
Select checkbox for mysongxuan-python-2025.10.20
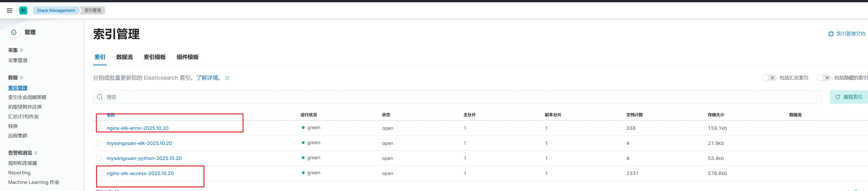tap(98, 158)
